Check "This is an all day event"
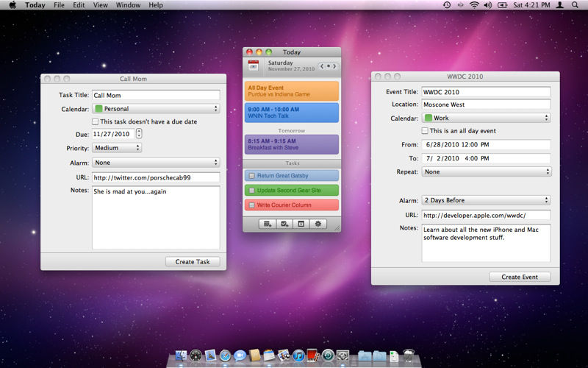The image size is (588, 368). click(425, 131)
